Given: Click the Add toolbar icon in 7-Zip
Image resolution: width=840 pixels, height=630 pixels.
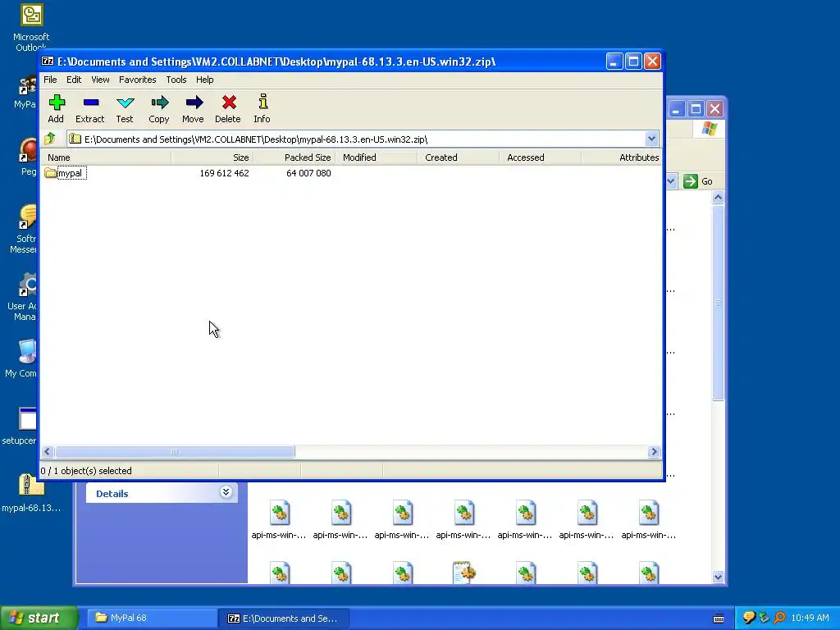Looking at the screenshot, I should (57, 109).
